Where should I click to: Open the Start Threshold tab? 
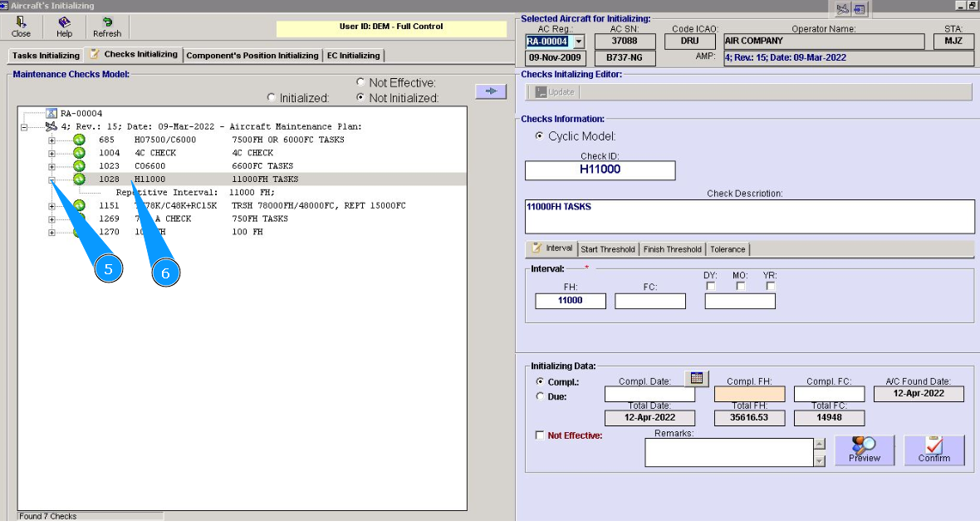(x=607, y=249)
